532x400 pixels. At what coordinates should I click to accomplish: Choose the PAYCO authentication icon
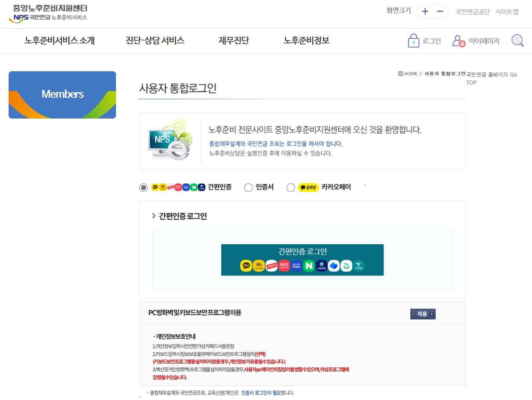pos(272,265)
